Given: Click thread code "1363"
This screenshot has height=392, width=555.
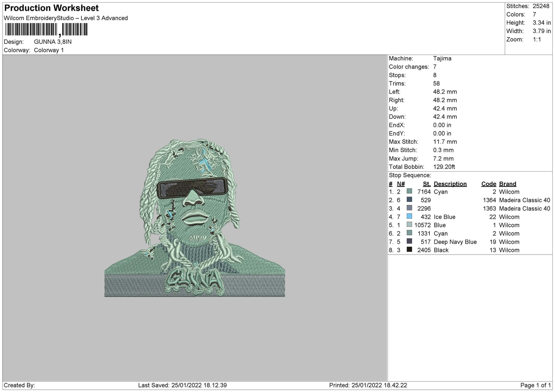Looking at the screenshot, I should coord(489,208).
